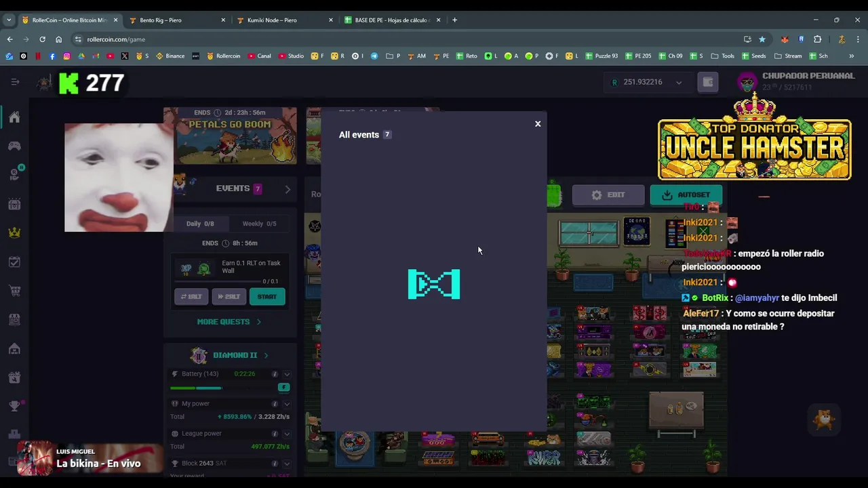Viewport: 868px width, 488px height.
Task: Switch to the BASE DE PE sheets tab
Action: coord(392,20)
